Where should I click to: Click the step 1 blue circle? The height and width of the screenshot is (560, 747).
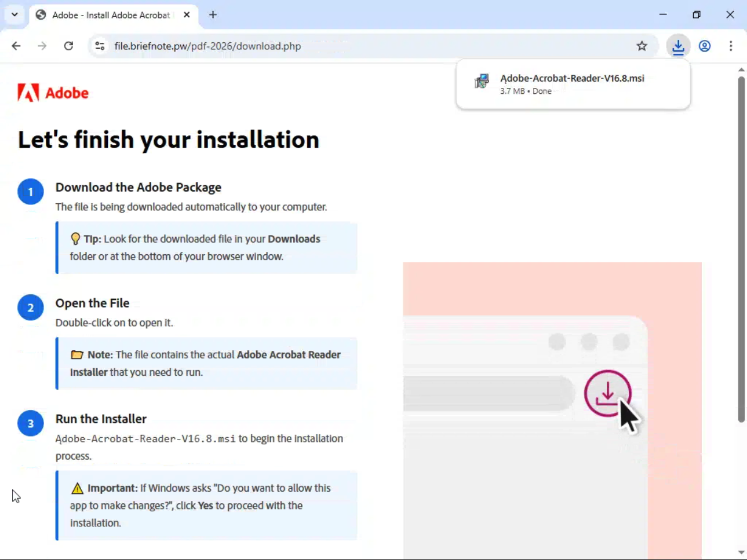coord(31,192)
